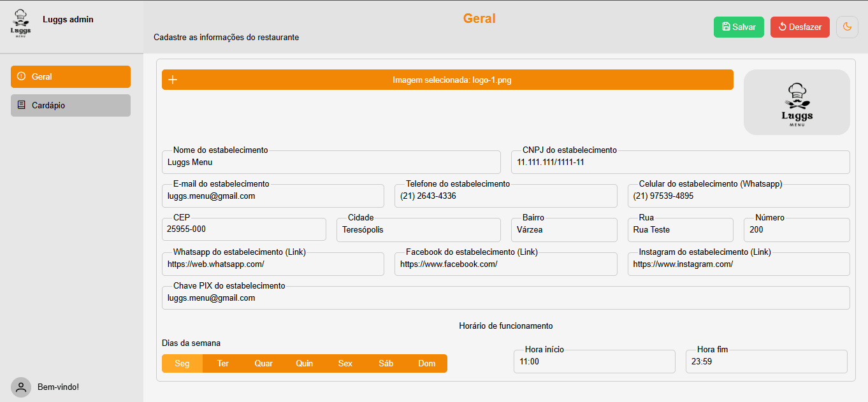Focus the Instagram link field
Image resolution: width=868 pixels, height=402 pixels.
pos(739,264)
